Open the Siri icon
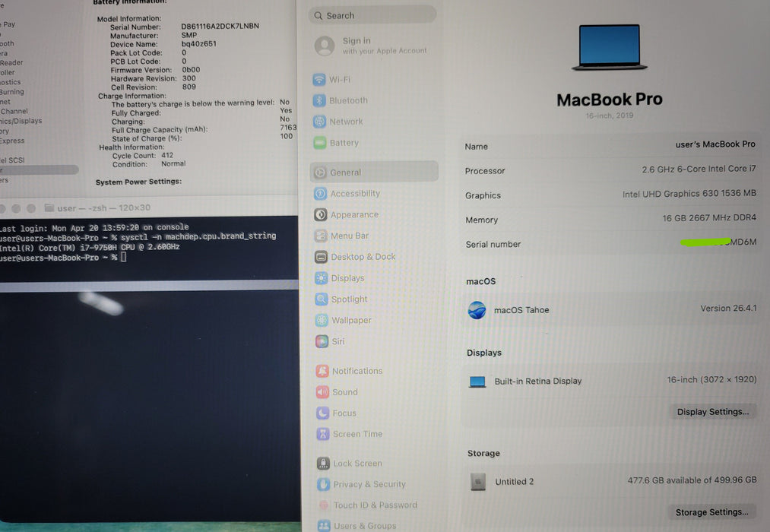The width and height of the screenshot is (770, 532). click(322, 341)
